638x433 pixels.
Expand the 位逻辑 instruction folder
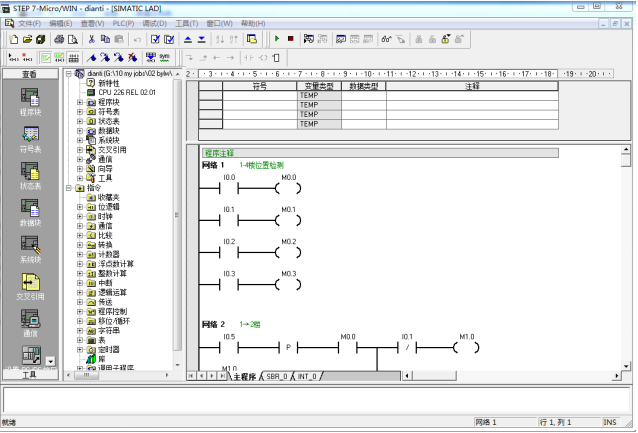[x=80, y=207]
